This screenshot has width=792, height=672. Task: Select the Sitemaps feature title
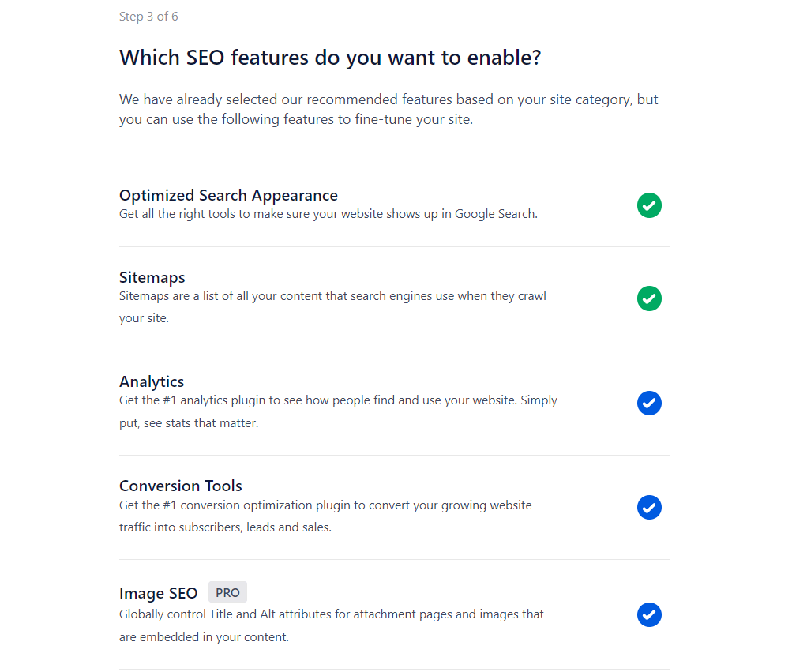tap(152, 277)
